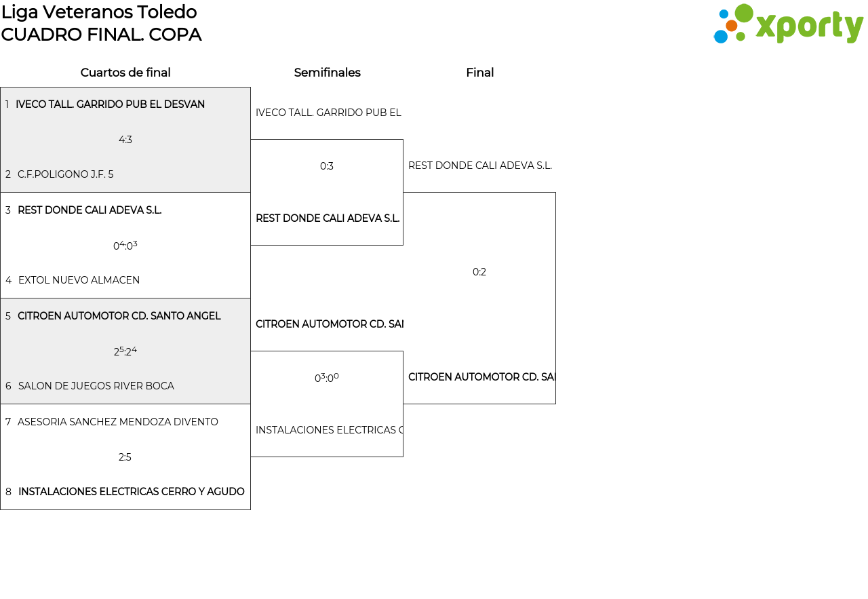Select the Semifinales round header
The height and width of the screenshot is (599, 868).
(x=327, y=73)
